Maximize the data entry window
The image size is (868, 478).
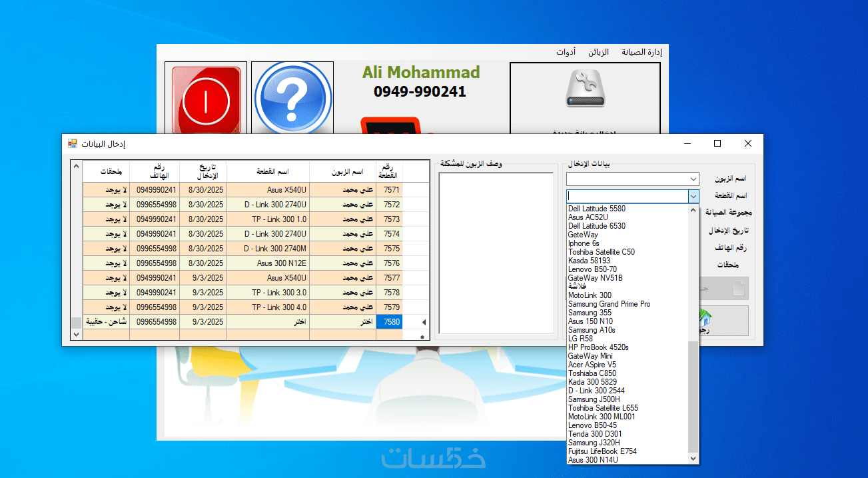(x=717, y=143)
